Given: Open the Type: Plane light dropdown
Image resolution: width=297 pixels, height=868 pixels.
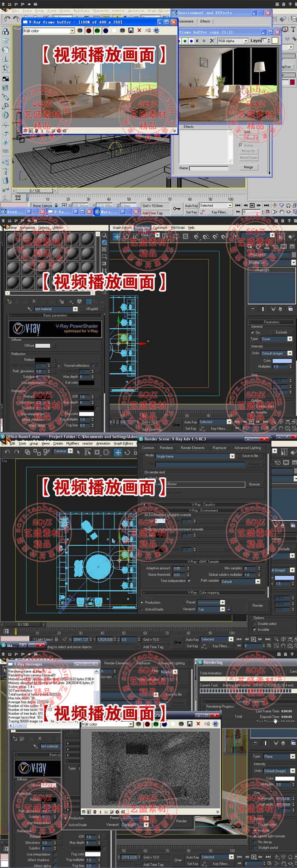Looking at the screenshot, I should coord(279,756).
